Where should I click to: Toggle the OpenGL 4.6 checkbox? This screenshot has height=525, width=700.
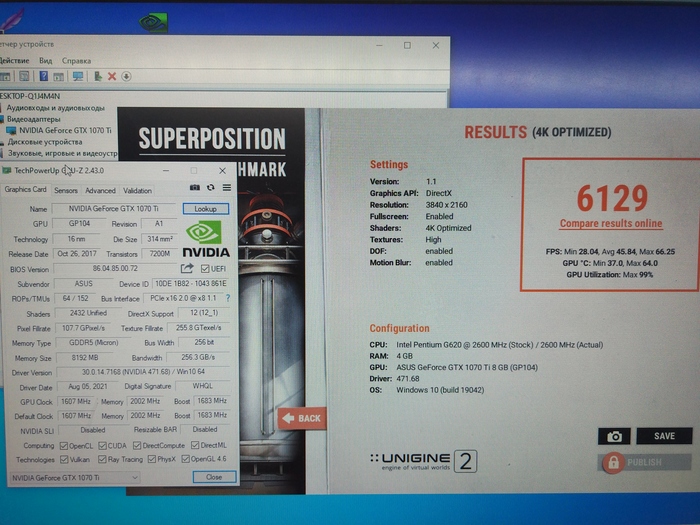pyautogui.click(x=186, y=459)
